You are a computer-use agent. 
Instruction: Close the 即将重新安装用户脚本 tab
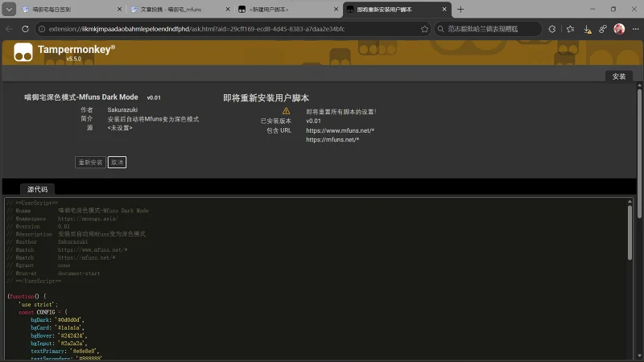[x=444, y=9]
